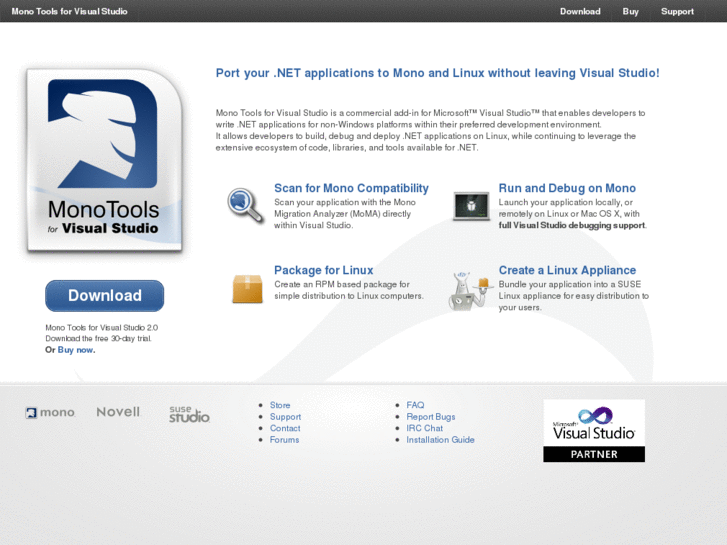Screen dimensions: 727x545
Task: Open the Run and Debug on Mono heading
Action: pyautogui.click(x=567, y=188)
